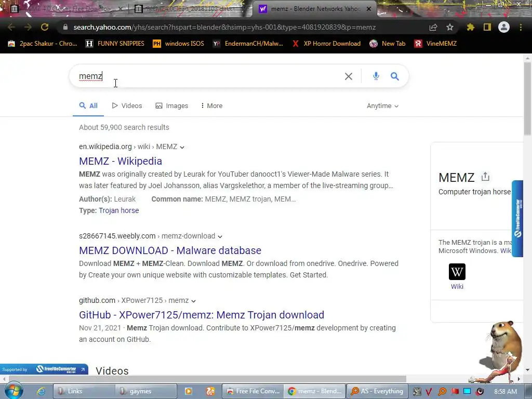This screenshot has width=532, height=399.
Task: Expand the Anytime time filter dropdown
Action: (382, 106)
